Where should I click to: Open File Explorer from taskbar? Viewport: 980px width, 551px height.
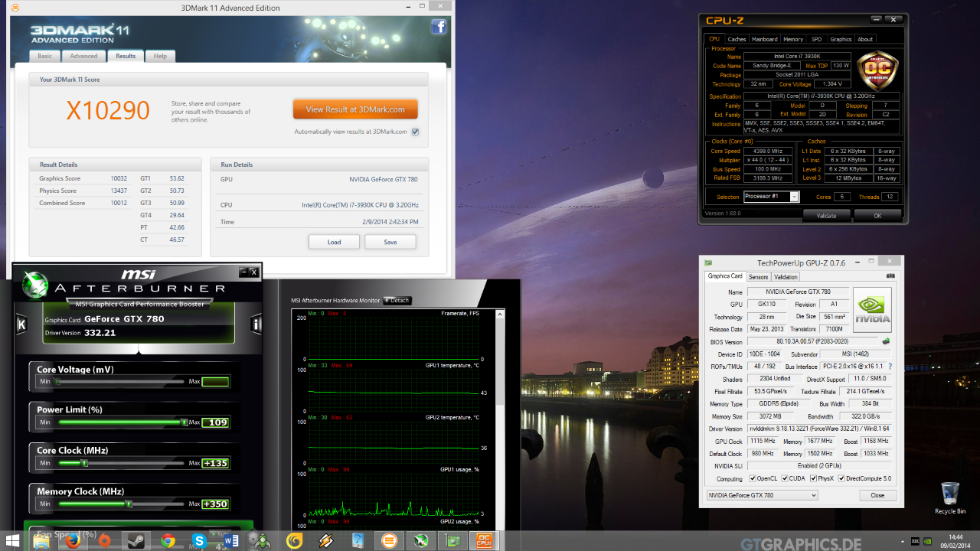click(x=41, y=541)
